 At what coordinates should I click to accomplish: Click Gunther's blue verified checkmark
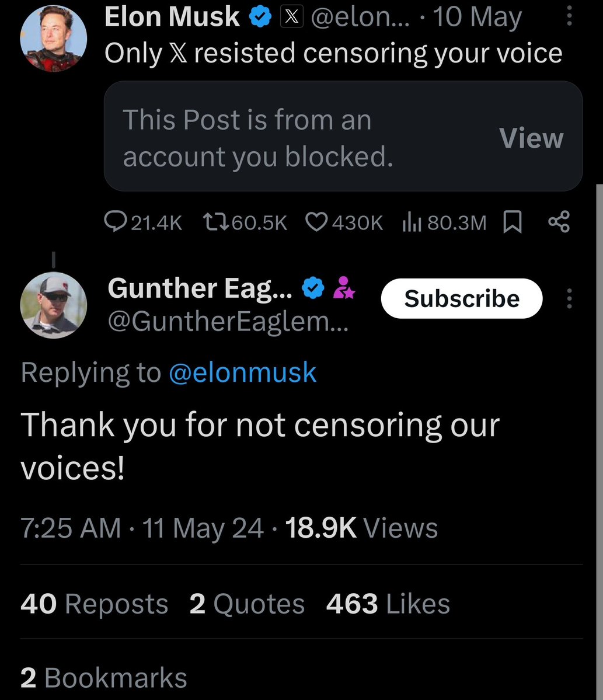pos(312,288)
